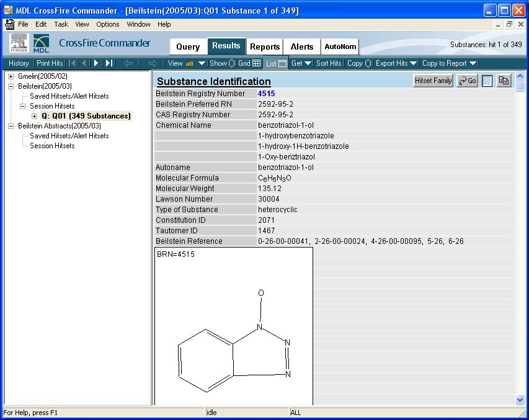Switch to the Query tab

click(188, 47)
